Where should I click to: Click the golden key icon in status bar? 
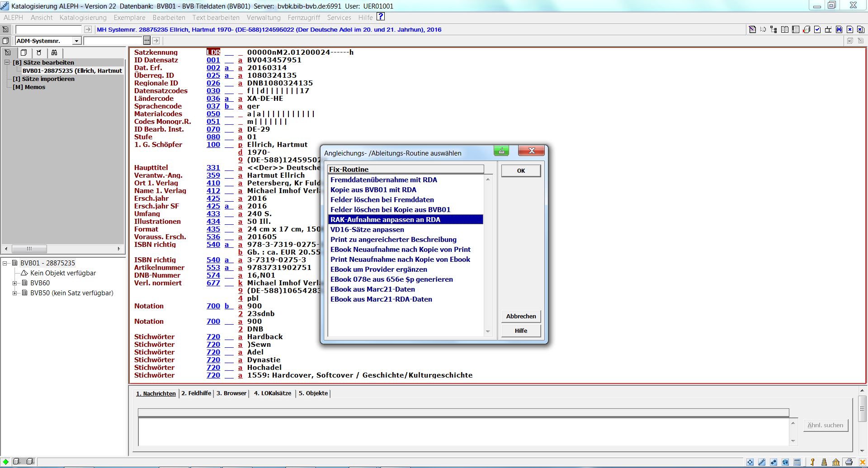[x=812, y=462]
